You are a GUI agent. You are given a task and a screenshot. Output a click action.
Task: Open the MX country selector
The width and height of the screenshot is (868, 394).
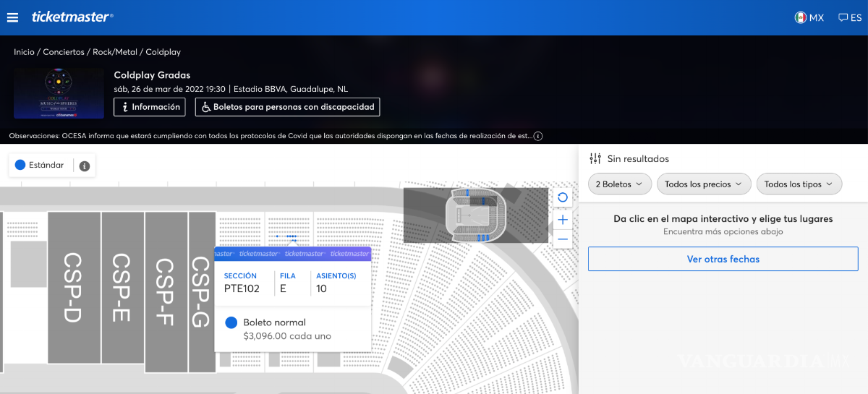click(809, 17)
